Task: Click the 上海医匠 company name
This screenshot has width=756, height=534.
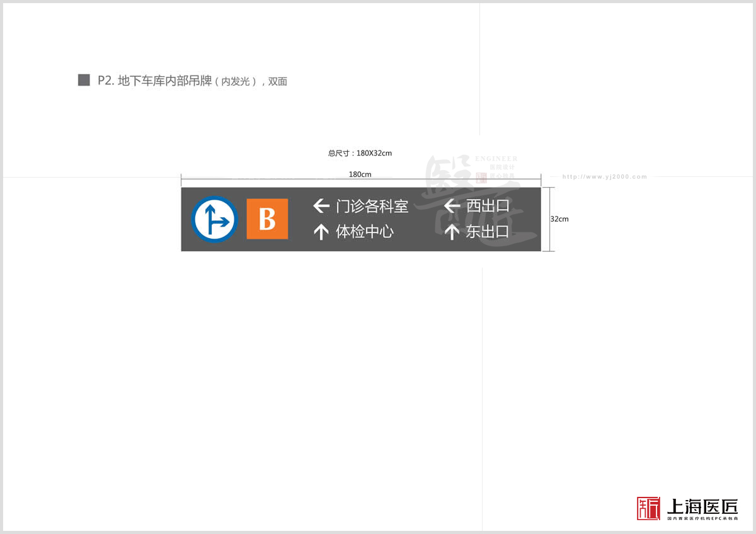Action: coord(702,505)
